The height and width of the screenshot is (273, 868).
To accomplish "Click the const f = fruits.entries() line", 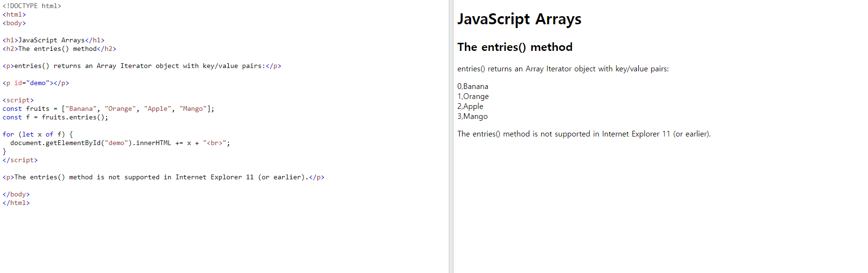I will coord(55,117).
